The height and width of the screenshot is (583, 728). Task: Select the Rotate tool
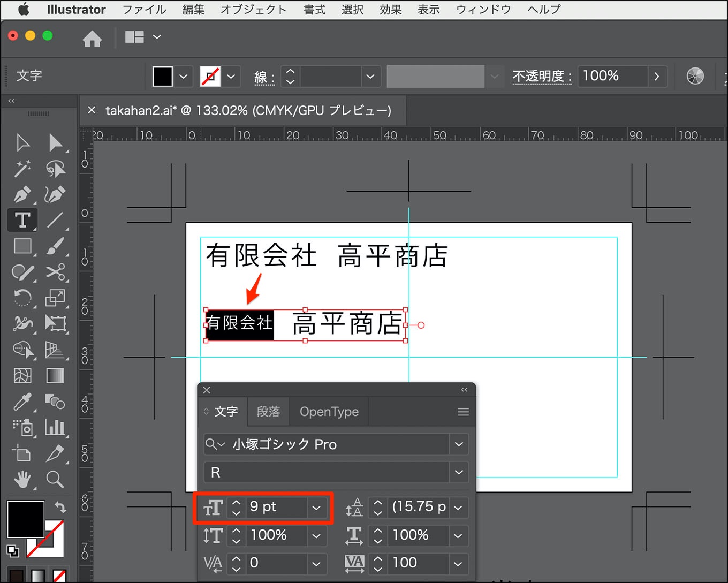coord(22,298)
